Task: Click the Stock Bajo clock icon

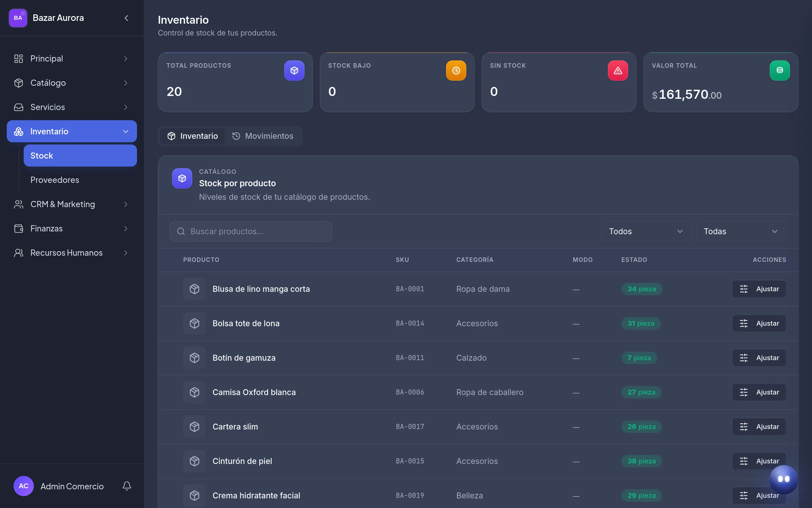Action: coord(456,71)
